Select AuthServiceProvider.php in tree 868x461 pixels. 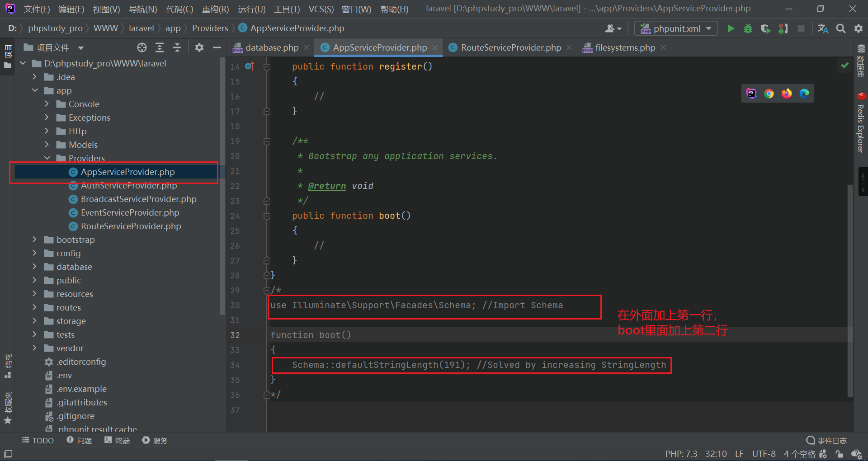[x=129, y=185]
